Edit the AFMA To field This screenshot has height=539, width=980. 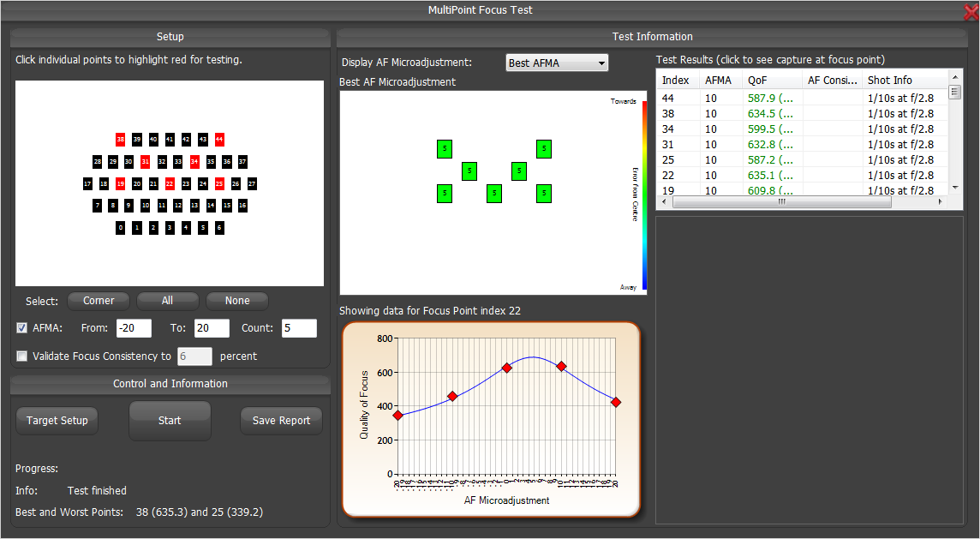(x=212, y=328)
